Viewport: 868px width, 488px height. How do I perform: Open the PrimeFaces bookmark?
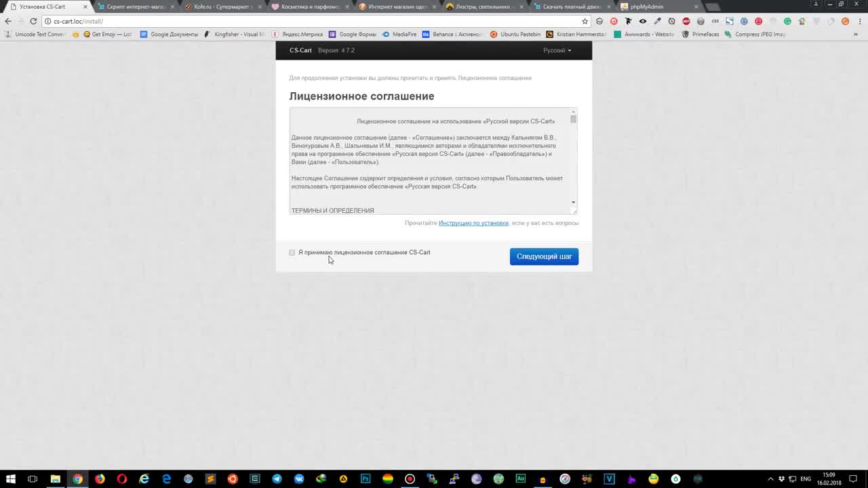(x=701, y=34)
